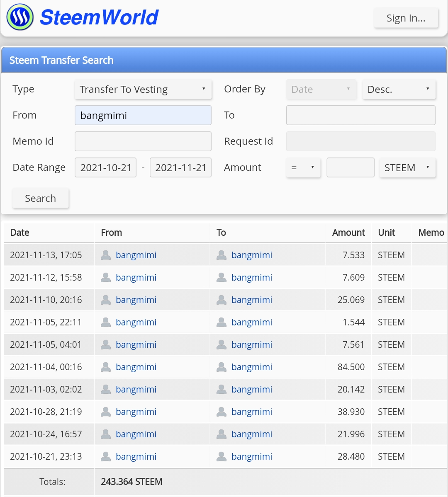
Task: Focus the From field containing bangmimi
Action: (x=143, y=115)
